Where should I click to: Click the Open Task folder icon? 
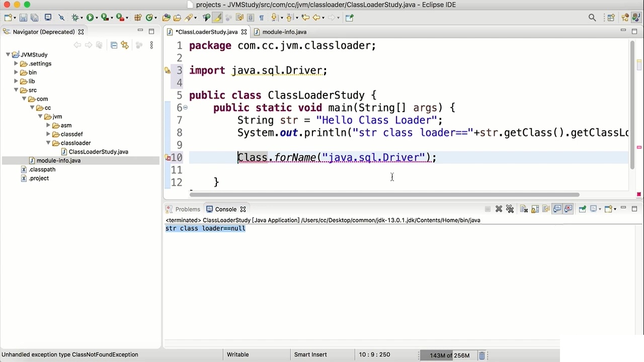[177, 18]
